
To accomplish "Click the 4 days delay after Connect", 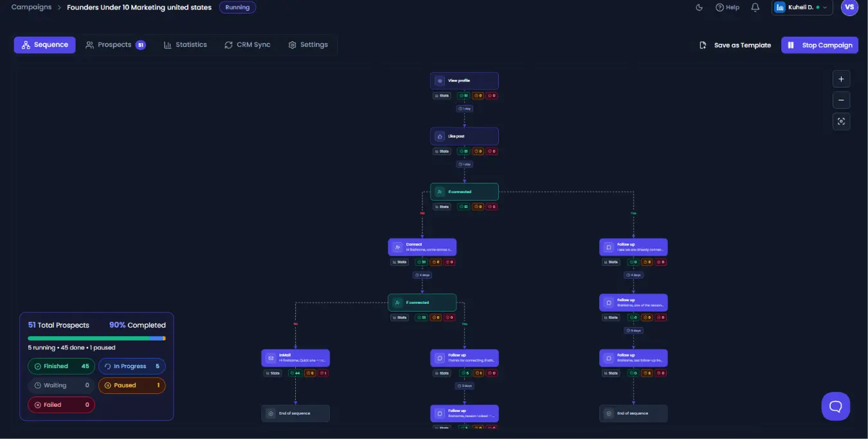I will click(x=422, y=275).
